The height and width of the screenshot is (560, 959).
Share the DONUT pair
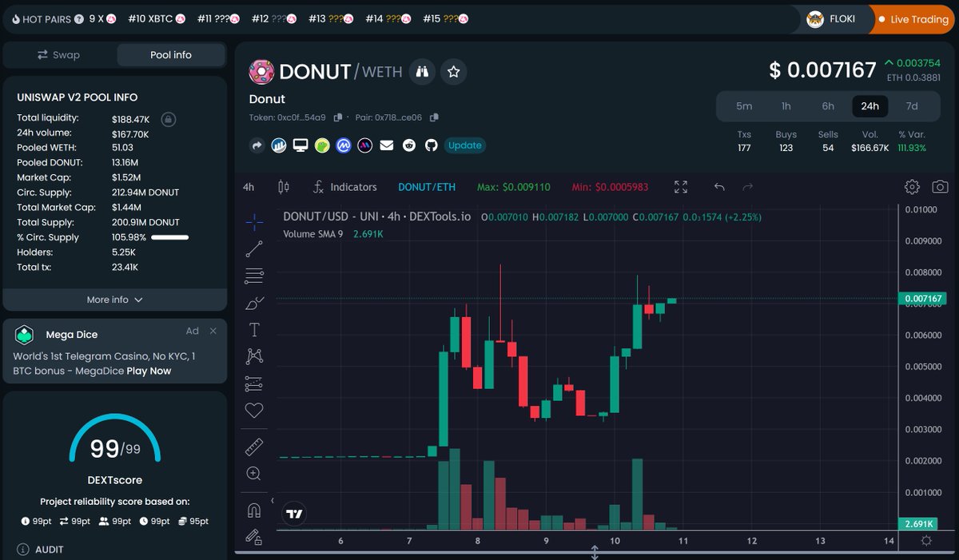click(257, 145)
